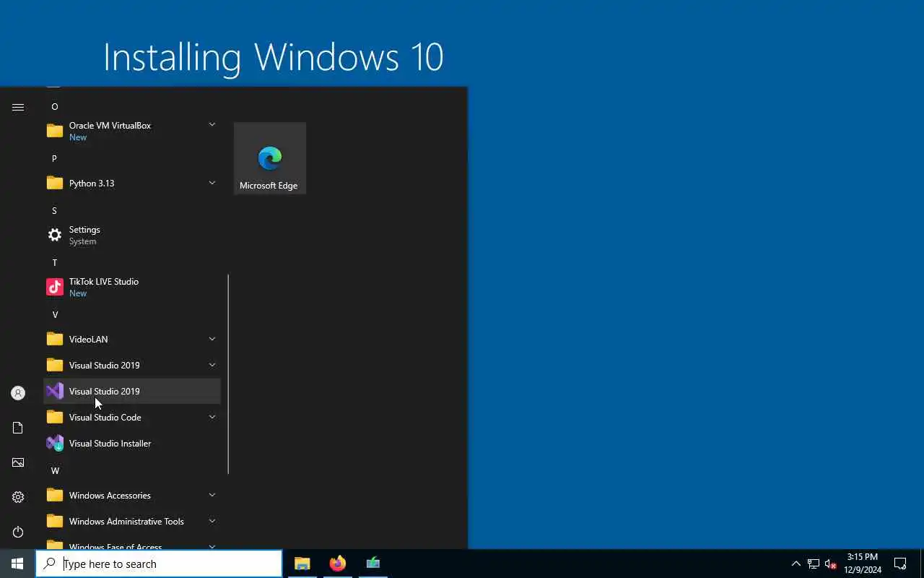
Task: Jump to letter P section header
Action: point(54,158)
